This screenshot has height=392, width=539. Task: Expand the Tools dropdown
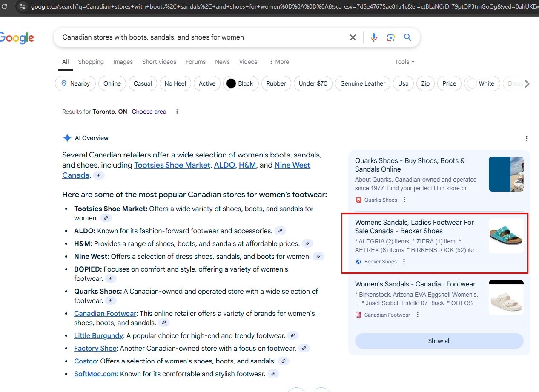point(404,62)
